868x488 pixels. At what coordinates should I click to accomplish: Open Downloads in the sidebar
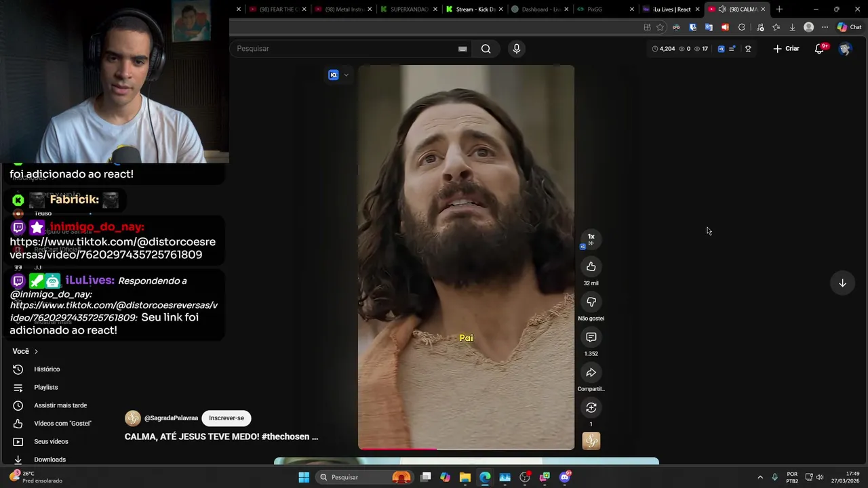pos(50,460)
